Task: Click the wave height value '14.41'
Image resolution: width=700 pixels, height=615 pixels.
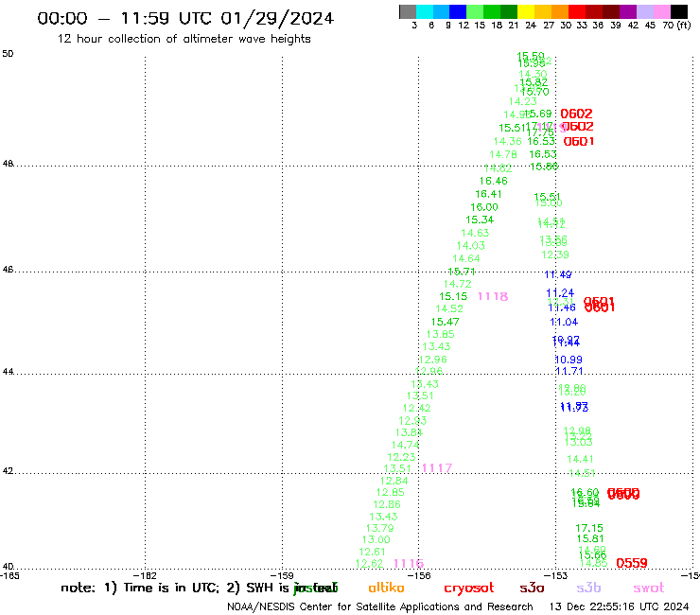Action: point(581,459)
